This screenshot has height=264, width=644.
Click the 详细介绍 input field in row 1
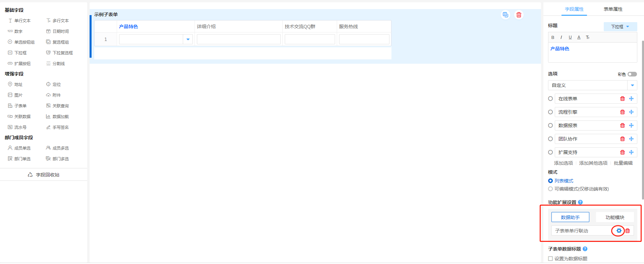pyautogui.click(x=238, y=39)
